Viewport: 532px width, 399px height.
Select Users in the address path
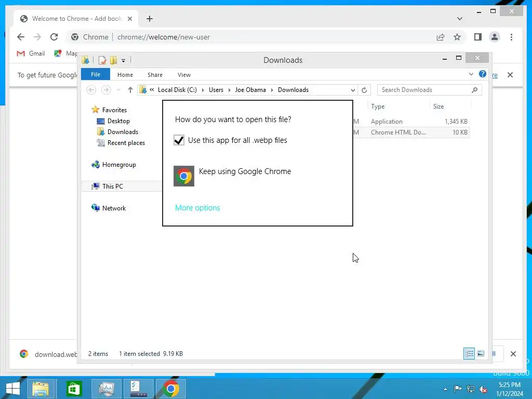click(216, 90)
